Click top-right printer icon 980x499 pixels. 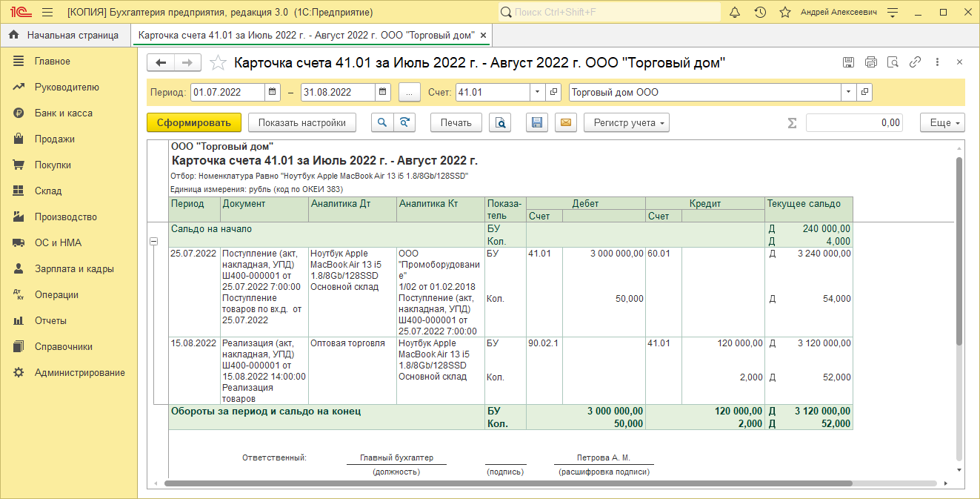[871, 62]
